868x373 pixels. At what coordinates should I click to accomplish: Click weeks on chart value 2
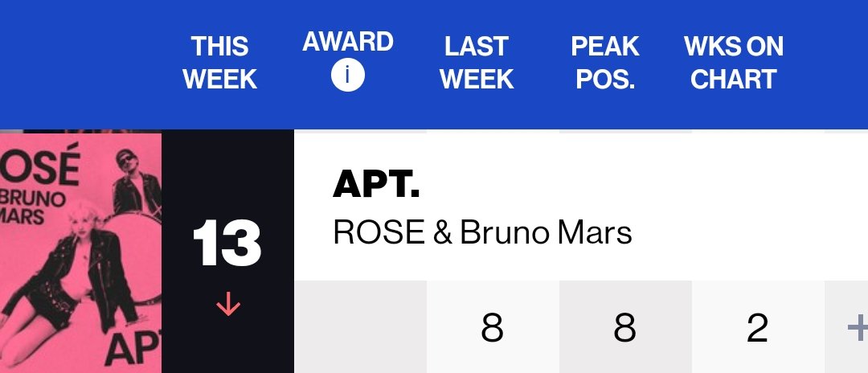[x=758, y=327]
